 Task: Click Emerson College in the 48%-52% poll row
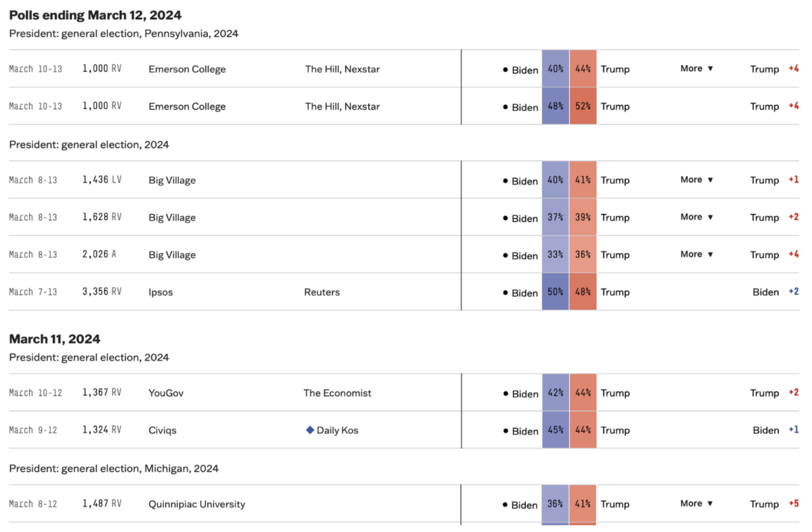click(x=187, y=106)
